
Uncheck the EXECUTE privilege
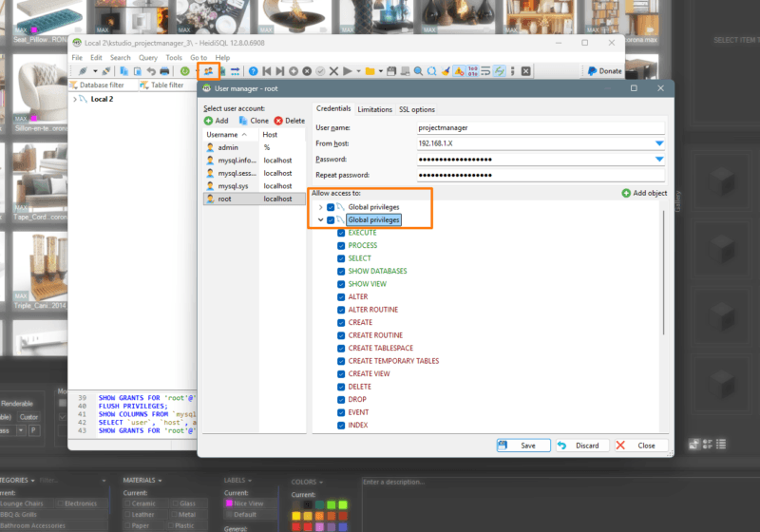341,233
